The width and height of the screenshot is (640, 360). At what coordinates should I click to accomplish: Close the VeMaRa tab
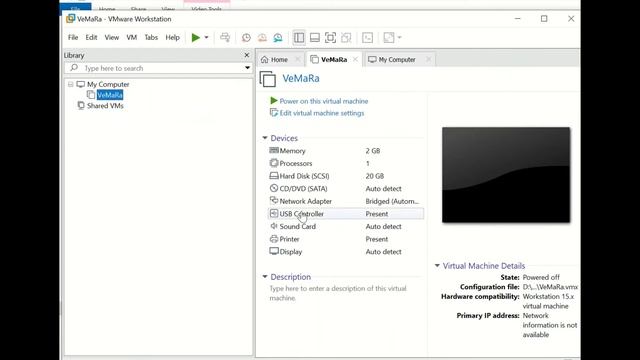pyautogui.click(x=356, y=60)
